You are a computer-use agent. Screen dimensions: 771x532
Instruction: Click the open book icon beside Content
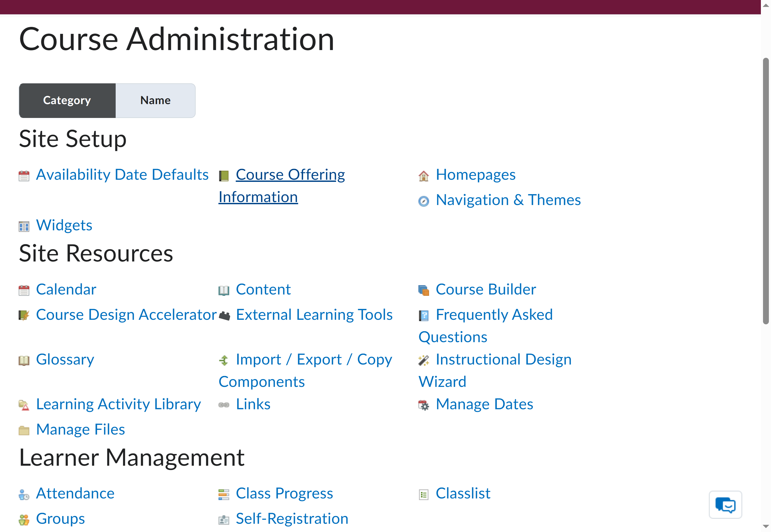(224, 290)
